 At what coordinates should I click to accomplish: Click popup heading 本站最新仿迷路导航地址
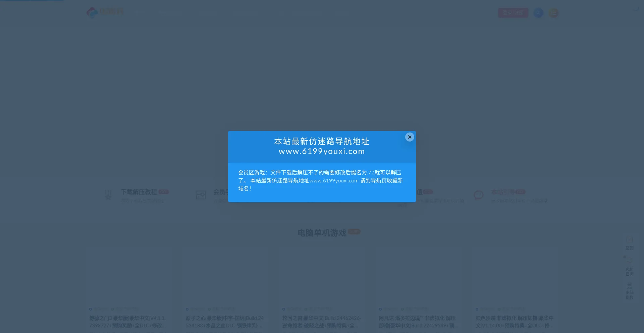(x=322, y=142)
